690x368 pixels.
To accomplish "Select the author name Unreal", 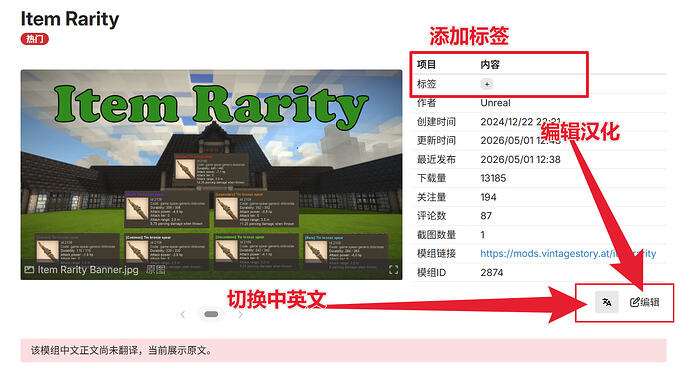I will click(495, 103).
